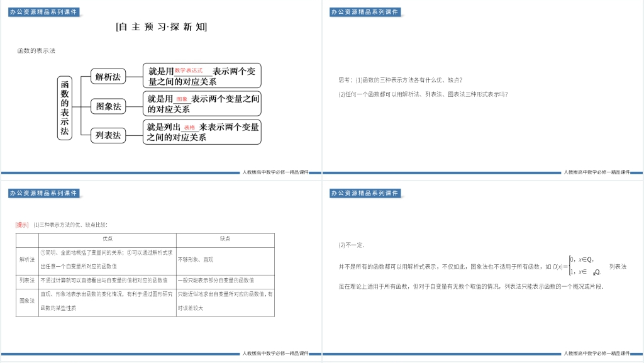The image size is (644, 363).
Task: Click the piecewise formula D(x) on the fourth slide
Action: (x=577, y=265)
